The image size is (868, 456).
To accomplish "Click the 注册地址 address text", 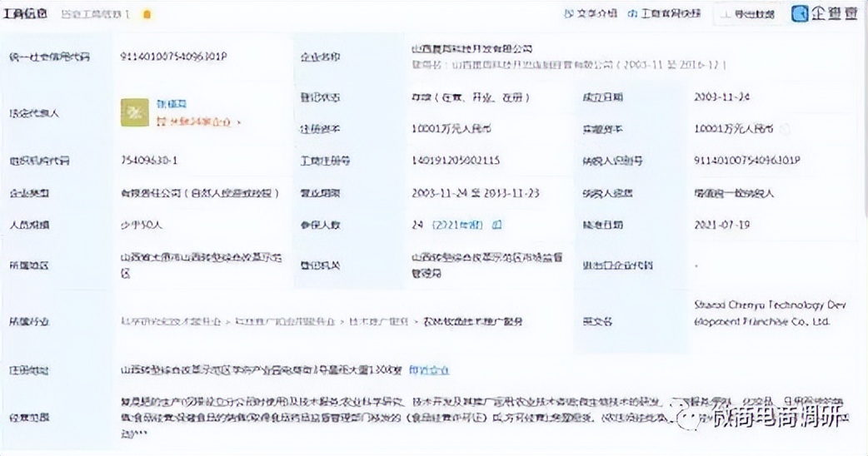I will [262, 370].
